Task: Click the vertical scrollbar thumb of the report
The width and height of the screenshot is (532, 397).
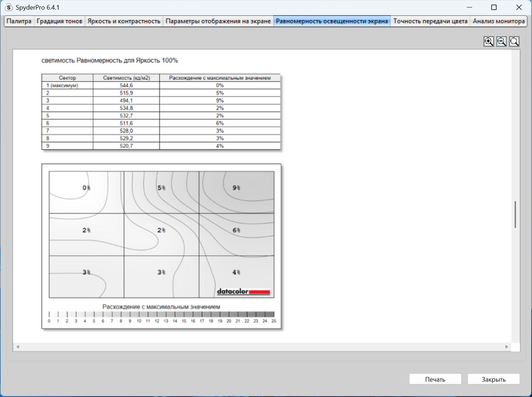Action: point(516,214)
